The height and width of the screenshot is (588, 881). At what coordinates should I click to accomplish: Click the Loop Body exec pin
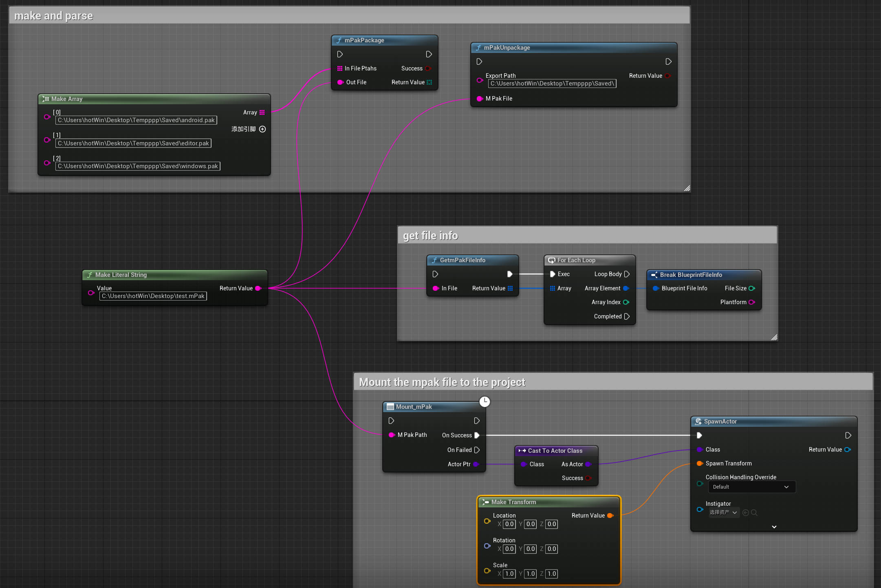coord(627,274)
